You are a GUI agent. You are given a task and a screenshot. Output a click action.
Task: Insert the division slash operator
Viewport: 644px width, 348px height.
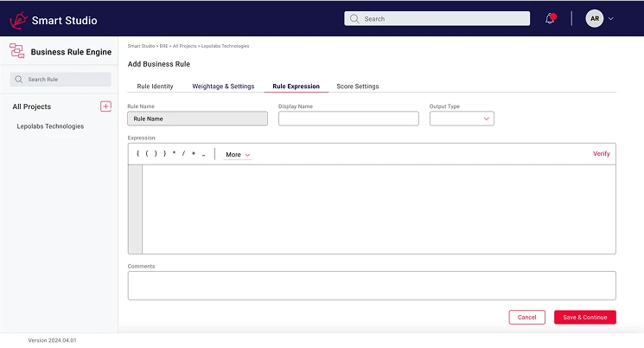tap(183, 154)
